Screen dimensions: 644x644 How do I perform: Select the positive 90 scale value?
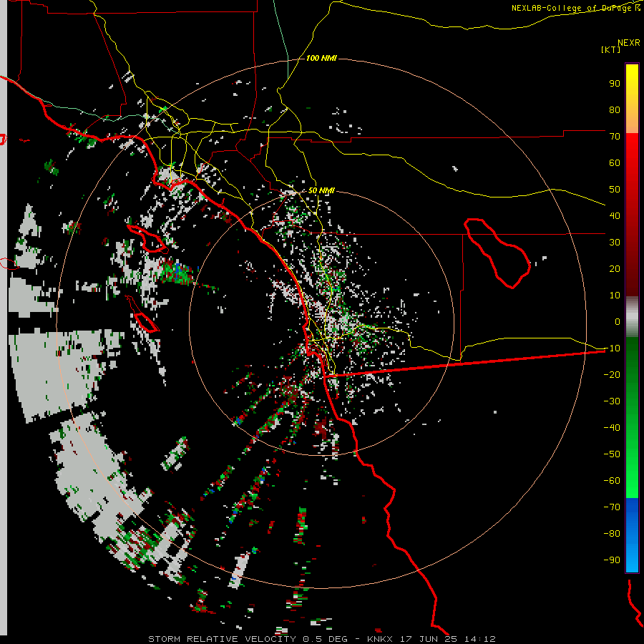[x=615, y=84]
